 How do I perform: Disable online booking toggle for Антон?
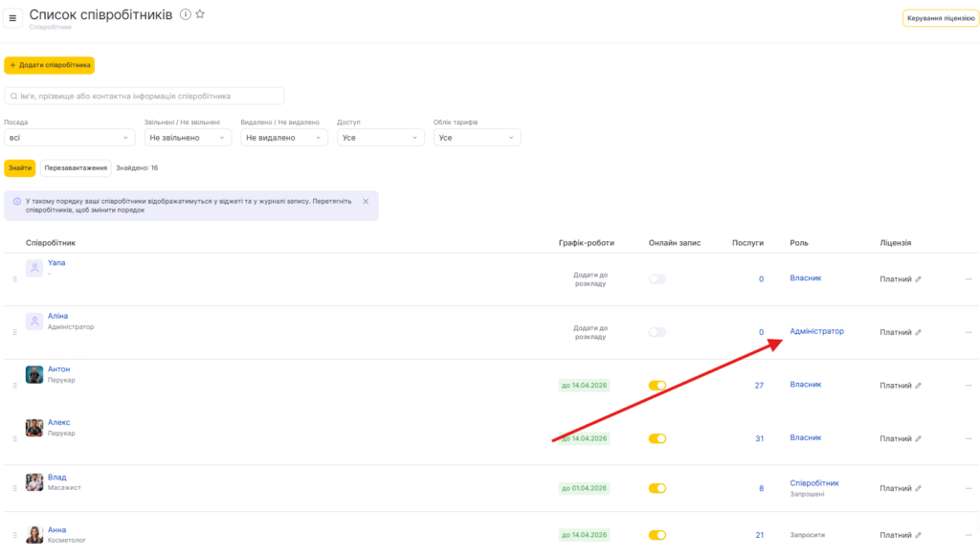click(x=657, y=386)
